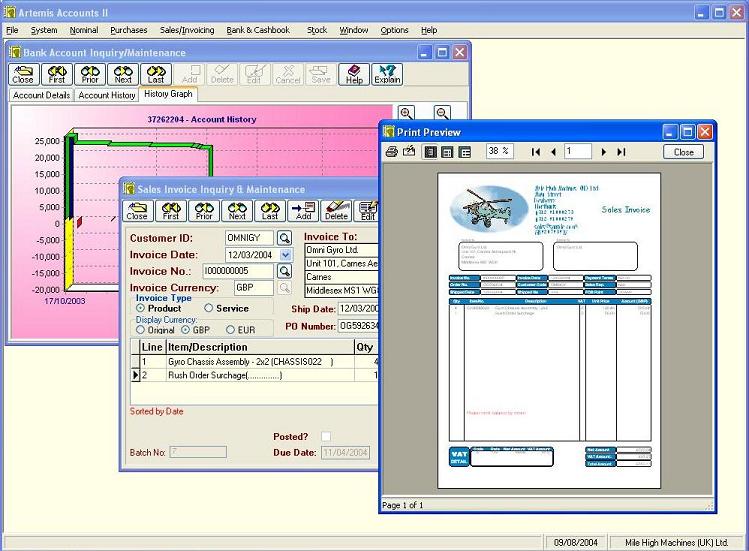Select row Rush Order Surcharge line item
Screen dimensions: 749x551
[x=254, y=375]
